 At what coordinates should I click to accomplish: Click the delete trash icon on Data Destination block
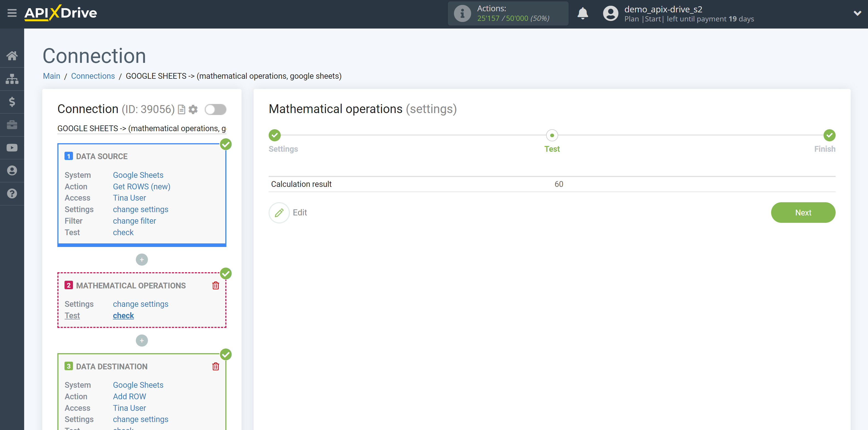pyautogui.click(x=215, y=366)
